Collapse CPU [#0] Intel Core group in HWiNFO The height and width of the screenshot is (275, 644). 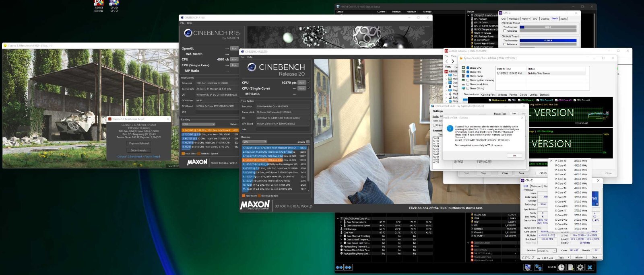[x=337, y=218]
